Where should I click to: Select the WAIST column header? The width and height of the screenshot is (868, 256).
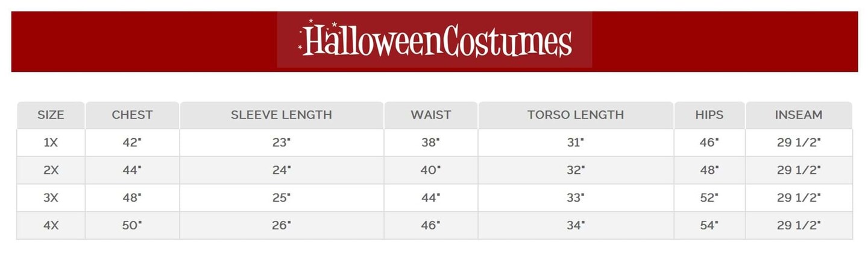coord(431,115)
